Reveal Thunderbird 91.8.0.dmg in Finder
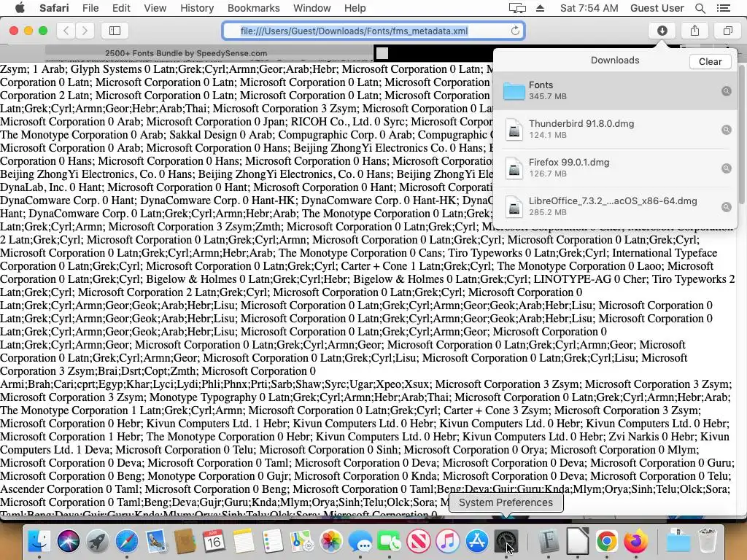The height and width of the screenshot is (560, 747). pos(726,130)
